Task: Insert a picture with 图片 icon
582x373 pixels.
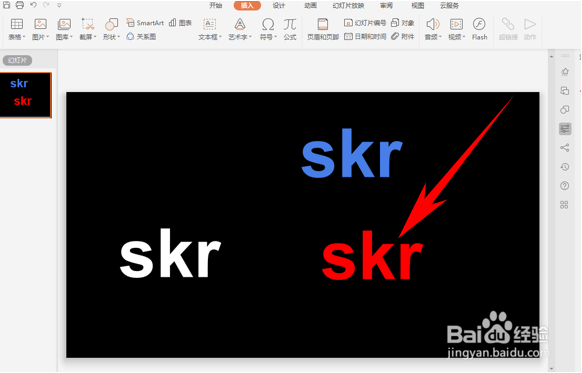Action: pyautogui.click(x=40, y=24)
